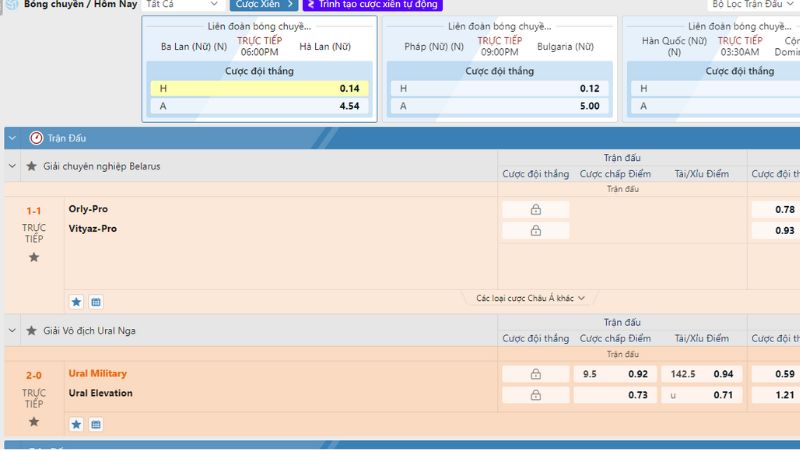Click blue star button under Ural Military match
The width and height of the screenshot is (800, 450).
76,424
